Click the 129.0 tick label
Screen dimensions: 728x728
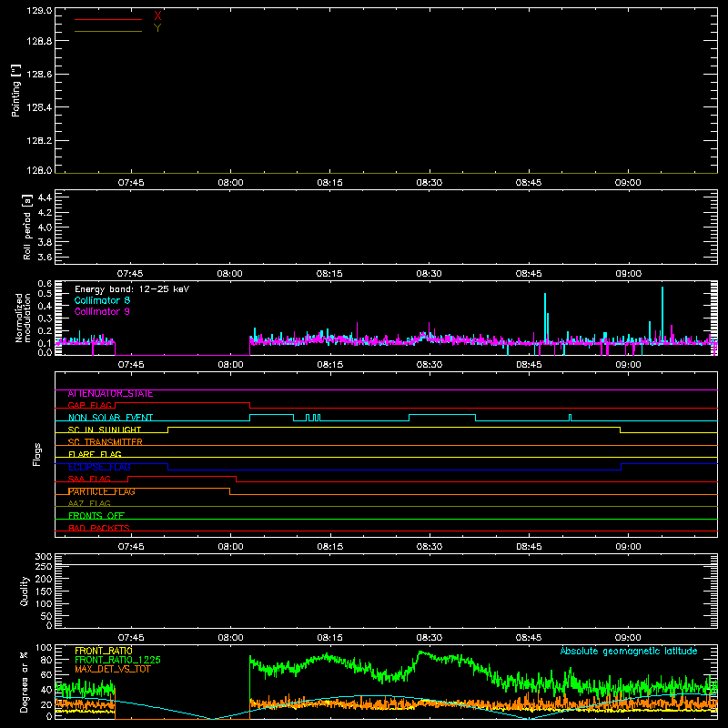click(x=39, y=11)
